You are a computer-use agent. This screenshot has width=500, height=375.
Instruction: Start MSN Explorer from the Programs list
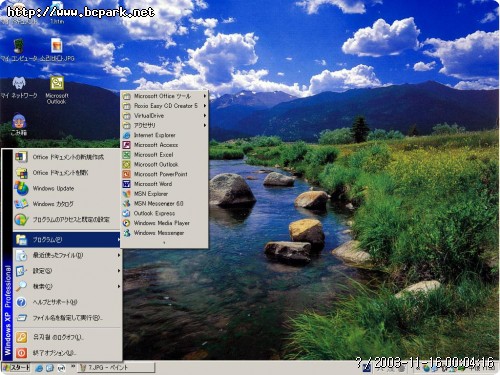[164, 194]
